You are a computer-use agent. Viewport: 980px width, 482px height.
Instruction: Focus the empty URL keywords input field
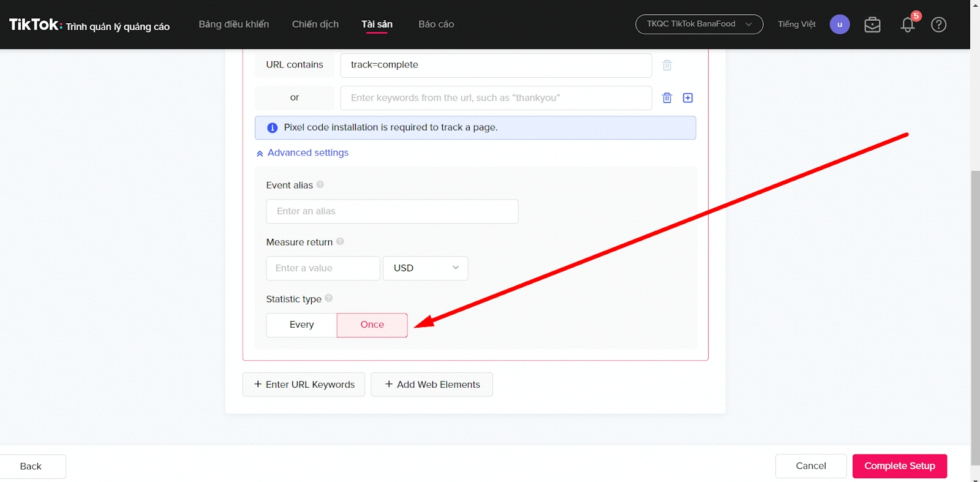click(x=496, y=98)
